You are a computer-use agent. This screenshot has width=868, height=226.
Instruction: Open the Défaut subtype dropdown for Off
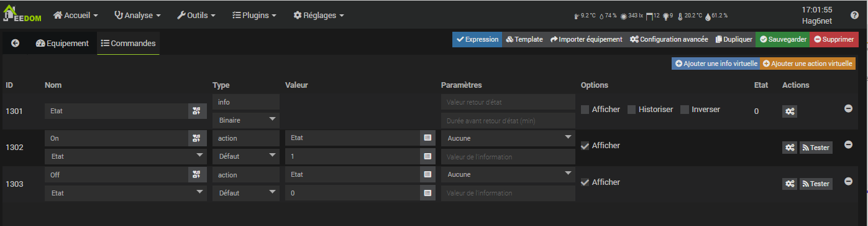pyautogui.click(x=246, y=193)
